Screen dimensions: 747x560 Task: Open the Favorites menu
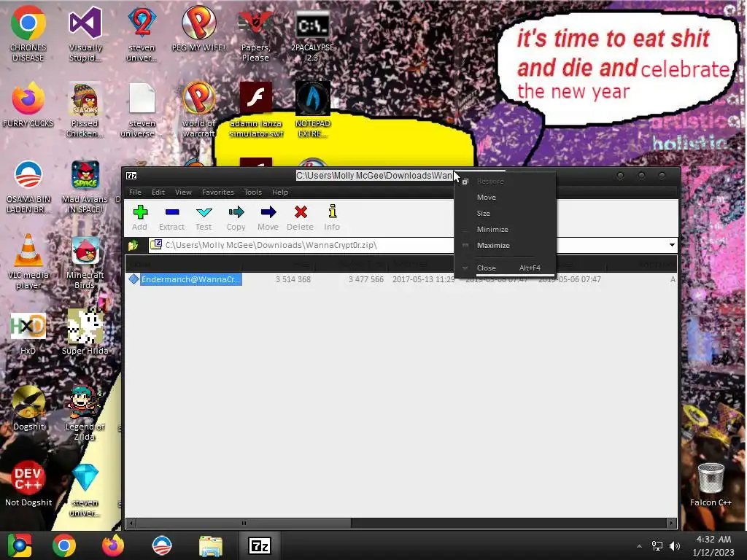[x=217, y=192]
